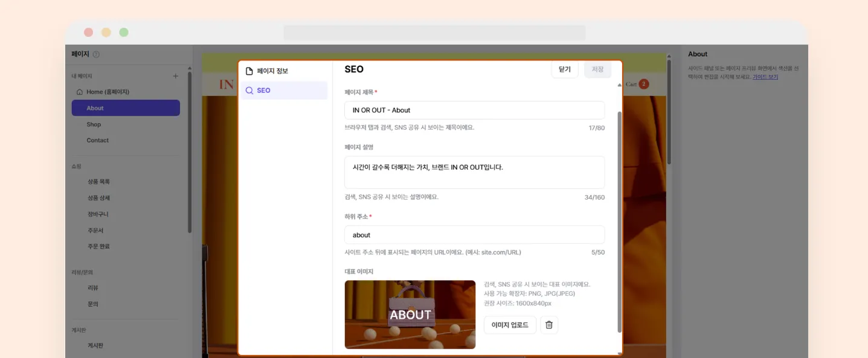Click the 페이지 제목 input field
This screenshot has width=868, height=358.
click(474, 110)
